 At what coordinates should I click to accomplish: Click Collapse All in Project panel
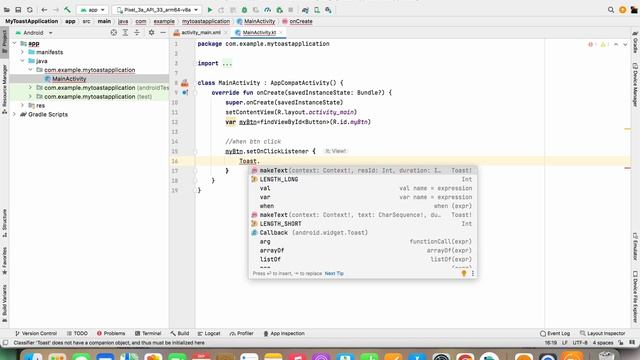137,33
